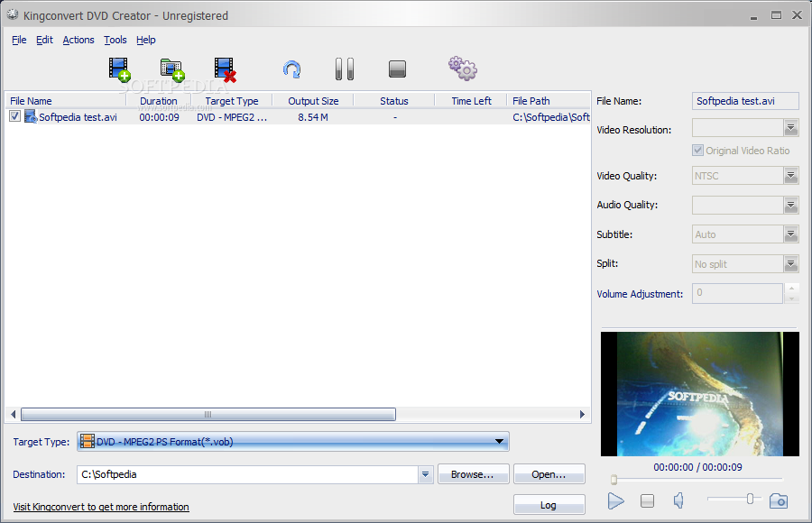Open settings via the gears icon
The image size is (812, 523).
[x=463, y=69]
